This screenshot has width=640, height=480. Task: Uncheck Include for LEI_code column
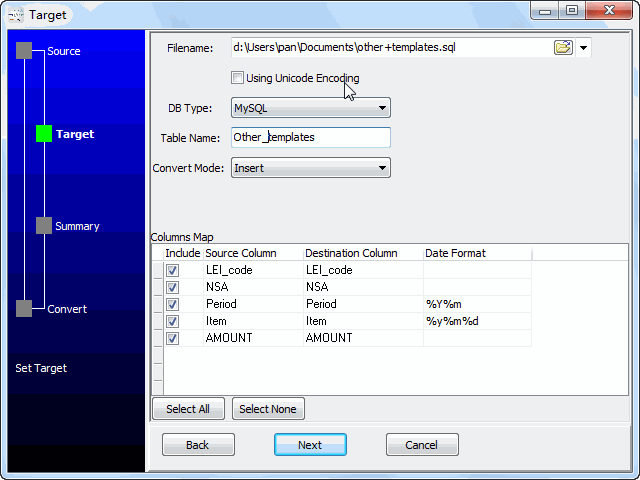pos(172,270)
